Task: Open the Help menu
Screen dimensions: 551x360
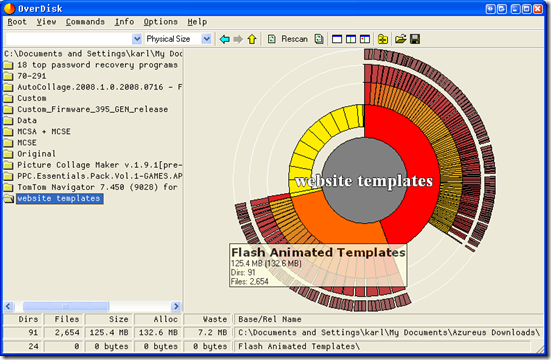Action: point(197,22)
